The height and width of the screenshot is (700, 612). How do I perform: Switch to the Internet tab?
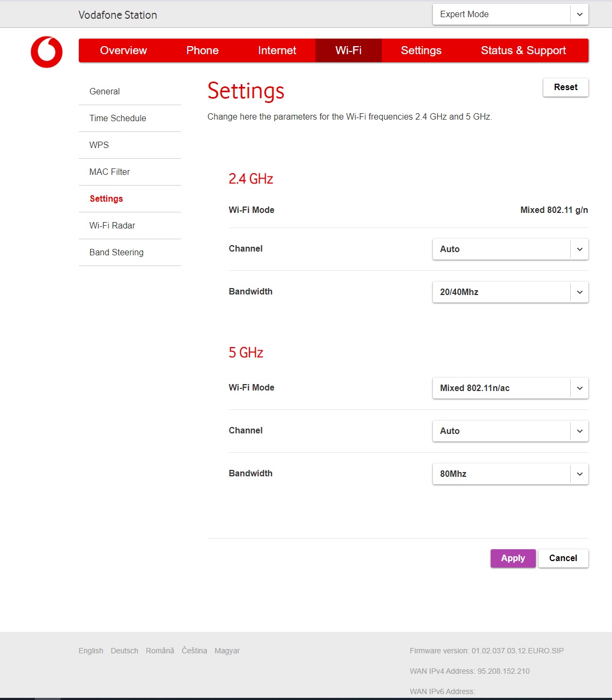tap(277, 50)
